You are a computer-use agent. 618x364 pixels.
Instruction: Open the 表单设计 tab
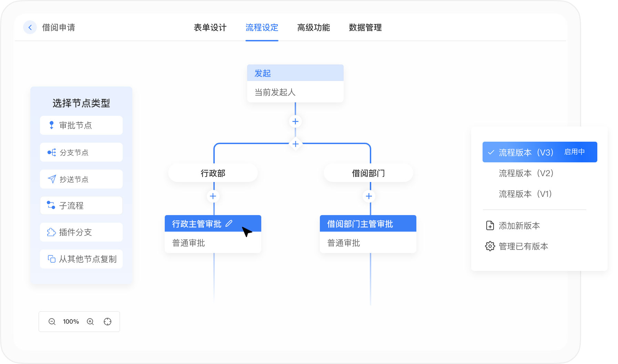coord(210,28)
